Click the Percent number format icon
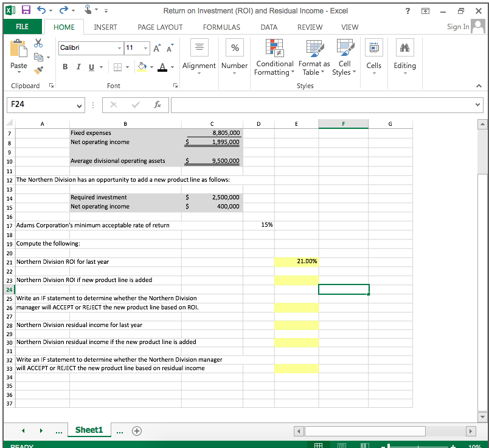Image resolution: width=489 pixels, height=448 pixels. [234, 47]
